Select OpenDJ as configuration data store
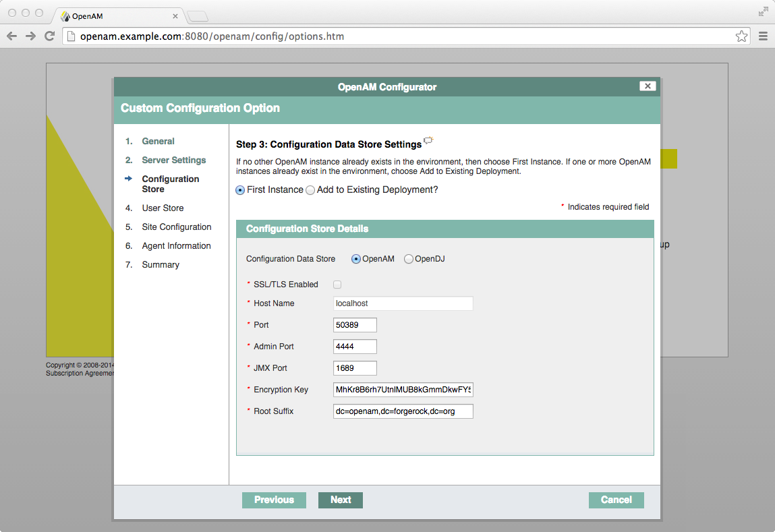Viewport: 775px width, 532px height. (x=408, y=259)
